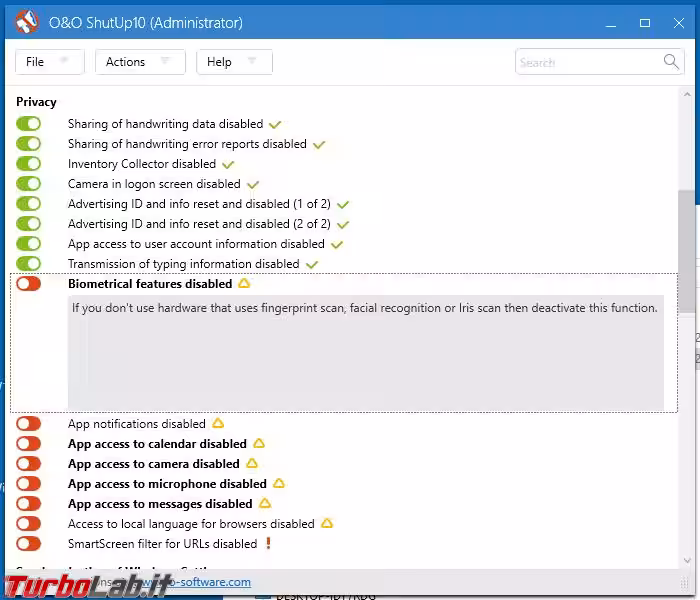The width and height of the screenshot is (700, 600).
Task: Enable the Biometrical features disabled switch
Action: 29,284
